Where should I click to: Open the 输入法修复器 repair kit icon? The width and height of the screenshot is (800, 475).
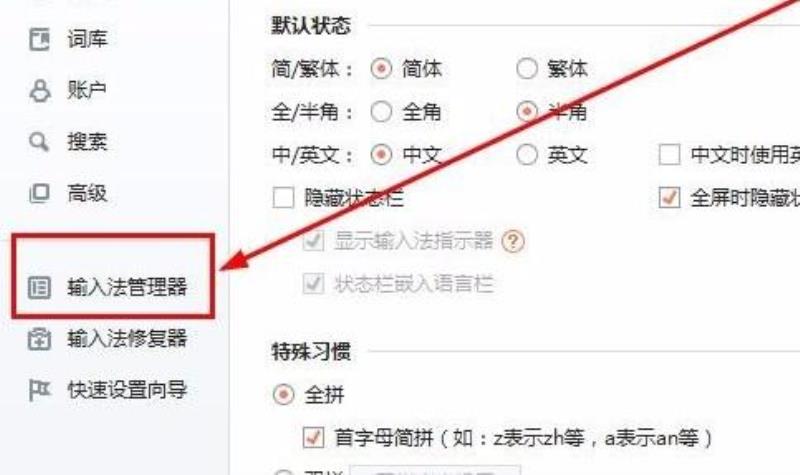pos(39,339)
